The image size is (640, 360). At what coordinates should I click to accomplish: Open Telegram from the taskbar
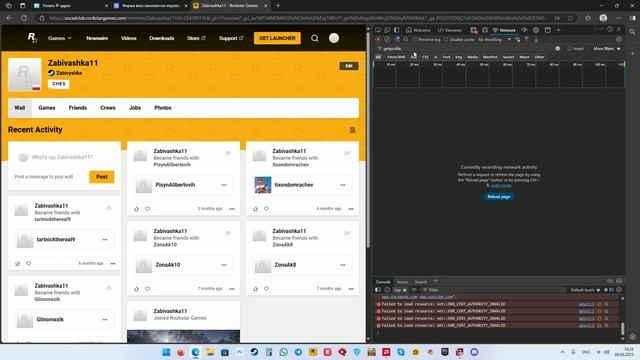coord(298,352)
